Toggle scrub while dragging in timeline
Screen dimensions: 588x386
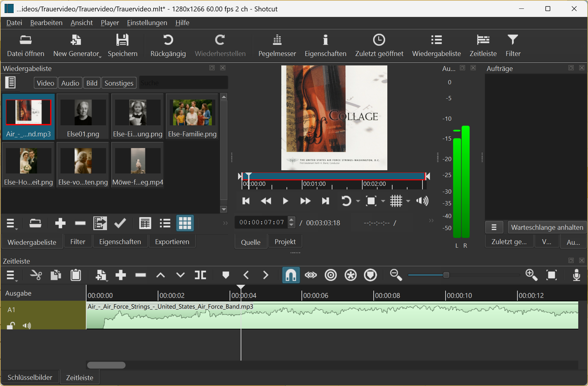(311, 275)
